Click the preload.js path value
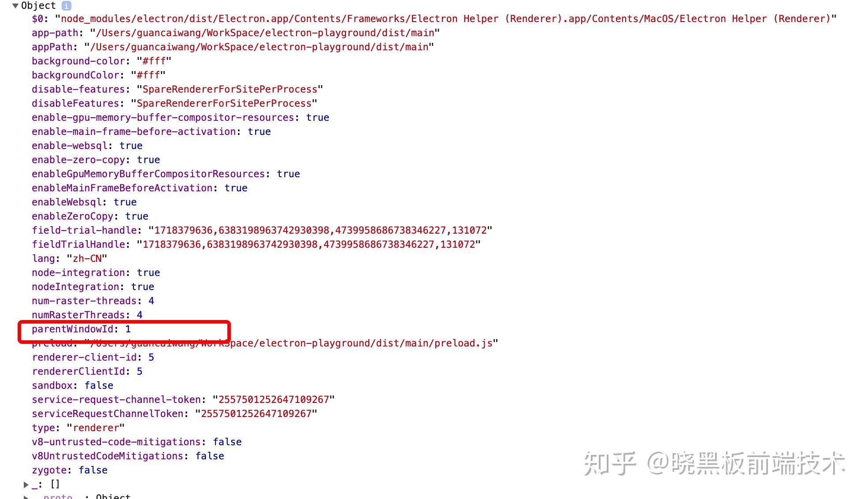Image resolution: width=868 pixels, height=499 pixels. (291, 343)
